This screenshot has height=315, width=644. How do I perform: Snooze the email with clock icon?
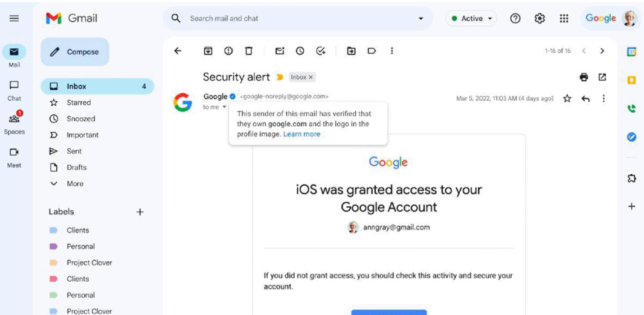coord(300,51)
